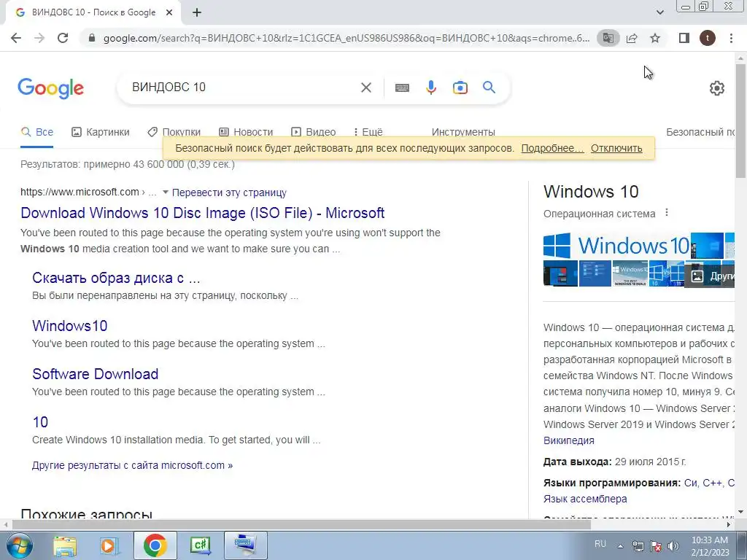Screen dimensions: 747x560
Task: Click the C++ programming language link
Action: (x=712, y=483)
